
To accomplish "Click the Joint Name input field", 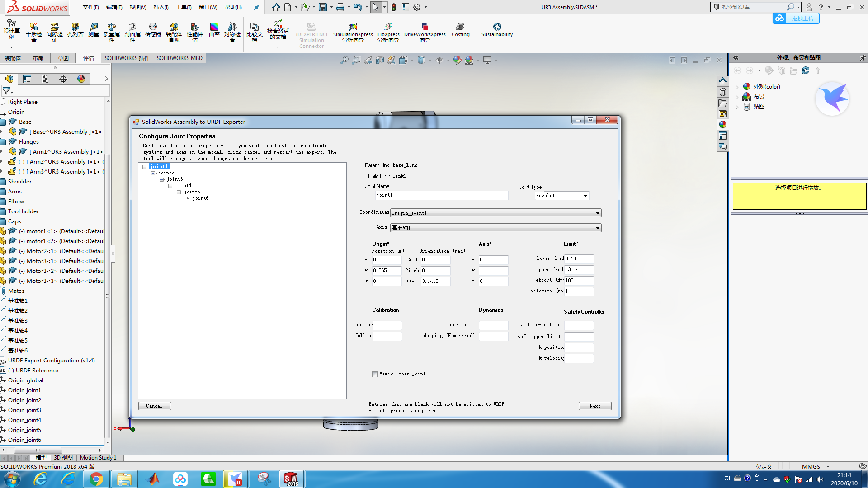I will (x=441, y=195).
